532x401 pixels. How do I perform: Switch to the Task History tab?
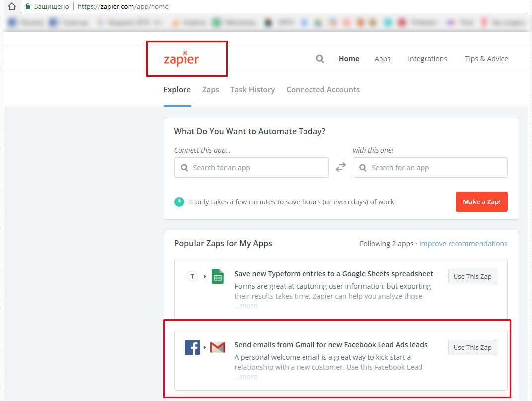[252, 90]
